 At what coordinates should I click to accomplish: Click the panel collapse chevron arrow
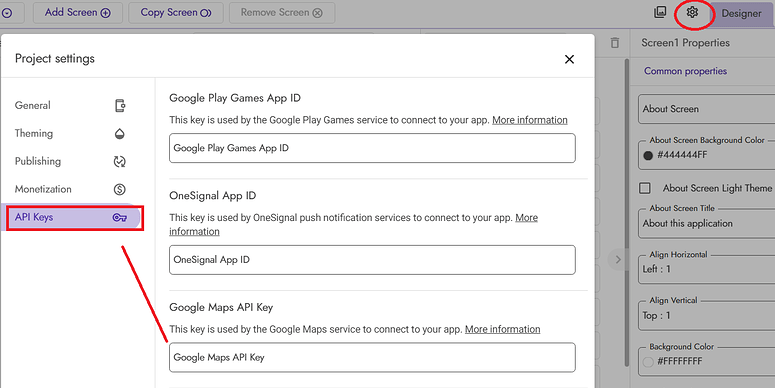[x=618, y=259]
